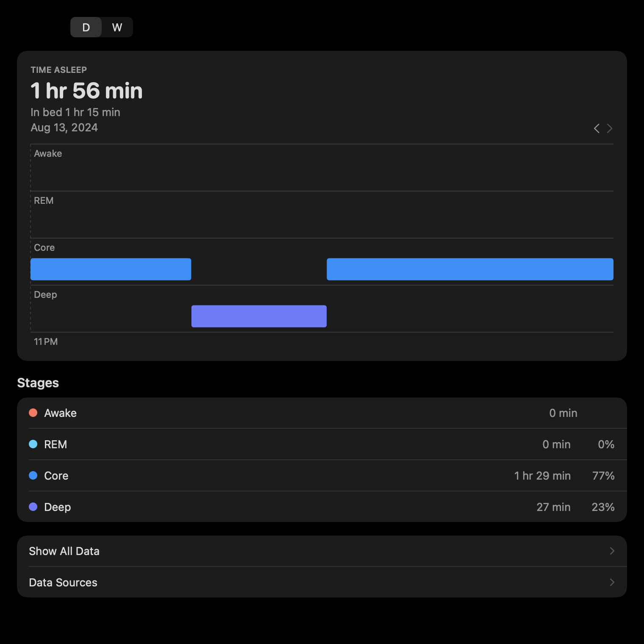The width and height of the screenshot is (644, 644).
Task: Click the blue Core color dot
Action: coord(33,475)
